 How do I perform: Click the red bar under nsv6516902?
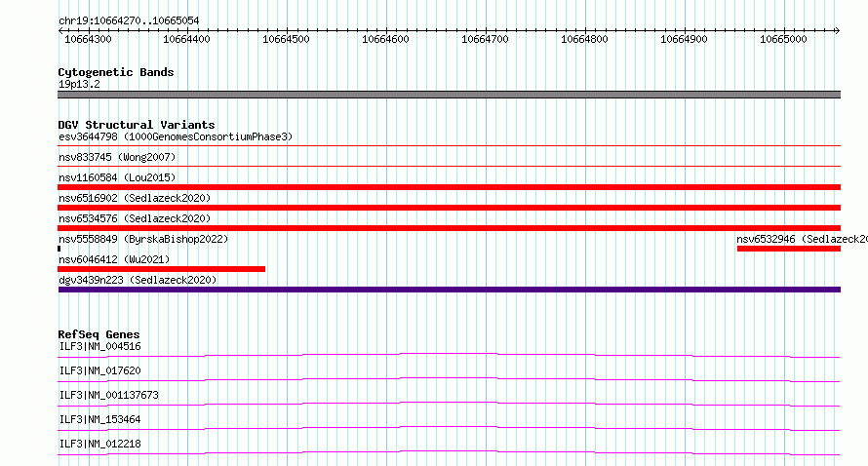(x=449, y=208)
